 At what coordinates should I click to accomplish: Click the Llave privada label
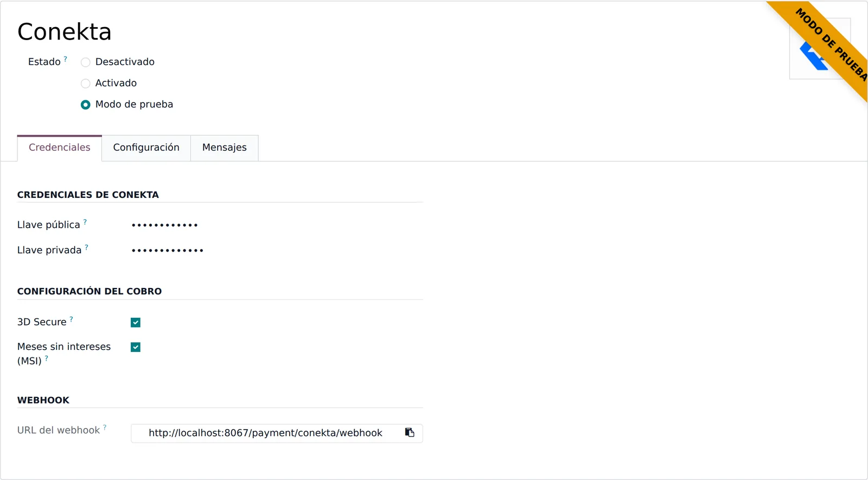(x=49, y=250)
